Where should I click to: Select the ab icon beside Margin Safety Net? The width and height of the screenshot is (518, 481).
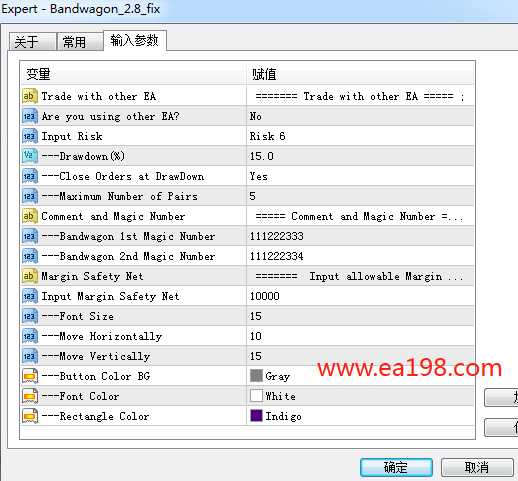click(29, 276)
